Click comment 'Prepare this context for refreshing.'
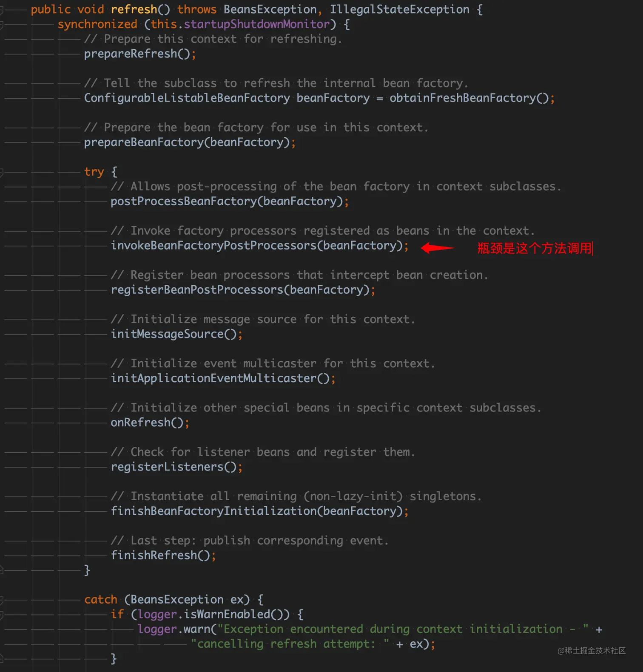Screen dimensions: 643x672 213,39
